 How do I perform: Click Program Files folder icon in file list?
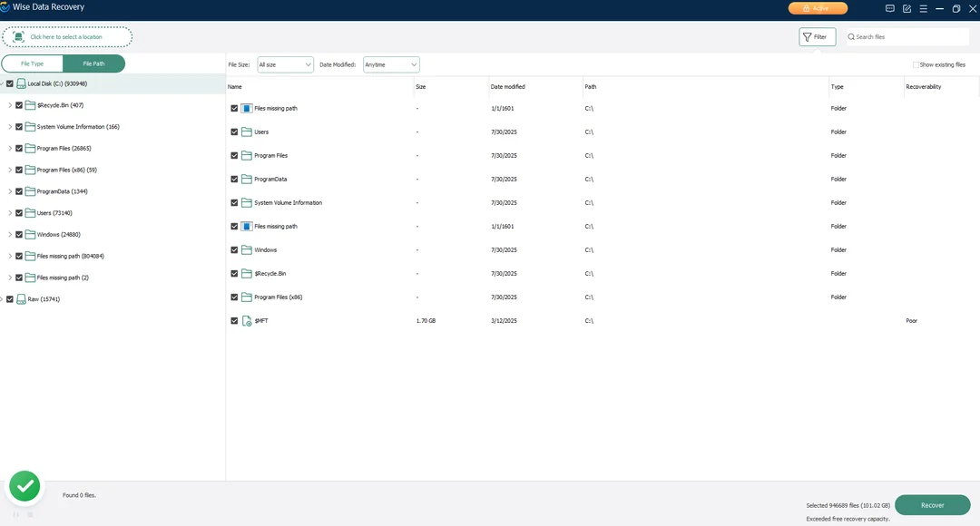click(x=247, y=156)
